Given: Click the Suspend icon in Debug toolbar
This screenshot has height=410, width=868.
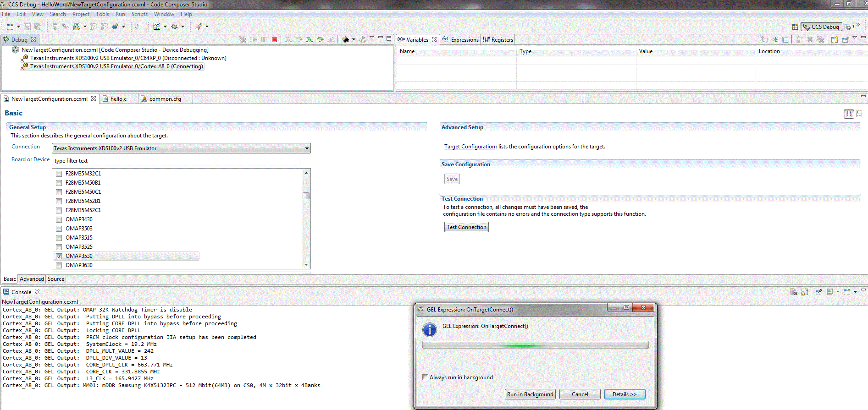Looking at the screenshot, I should (264, 40).
